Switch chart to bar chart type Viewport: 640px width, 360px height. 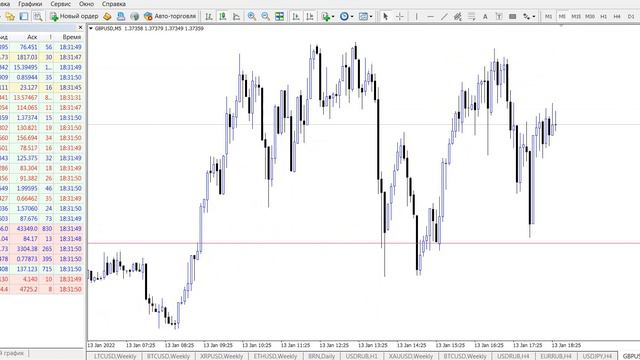pyautogui.click(x=209, y=16)
